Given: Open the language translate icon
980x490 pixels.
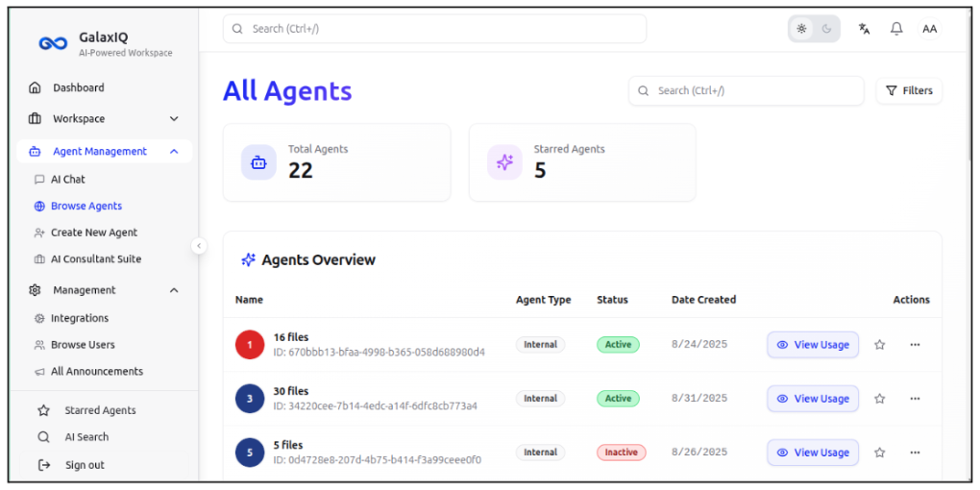Looking at the screenshot, I should [x=865, y=29].
